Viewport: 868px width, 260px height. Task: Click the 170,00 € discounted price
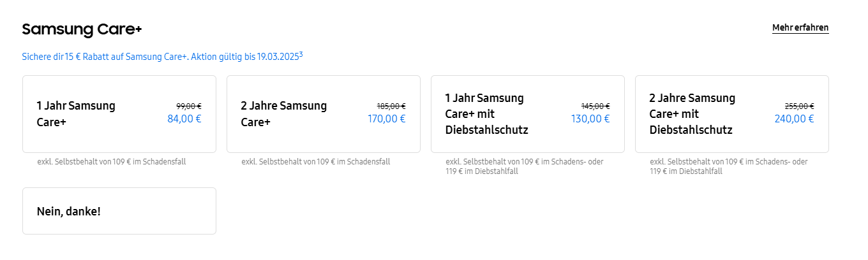[387, 119]
